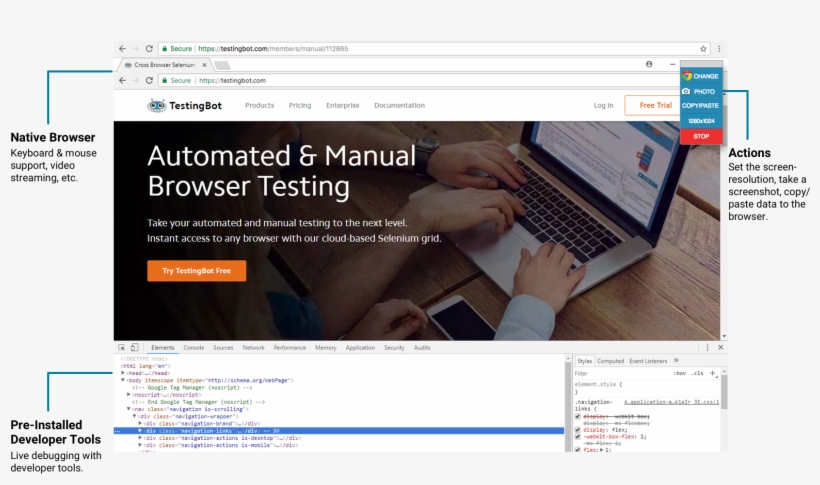Toggle the -webkit-box-flex: 1 checkbox
Image resolution: width=820 pixels, height=485 pixels.
coord(578,436)
